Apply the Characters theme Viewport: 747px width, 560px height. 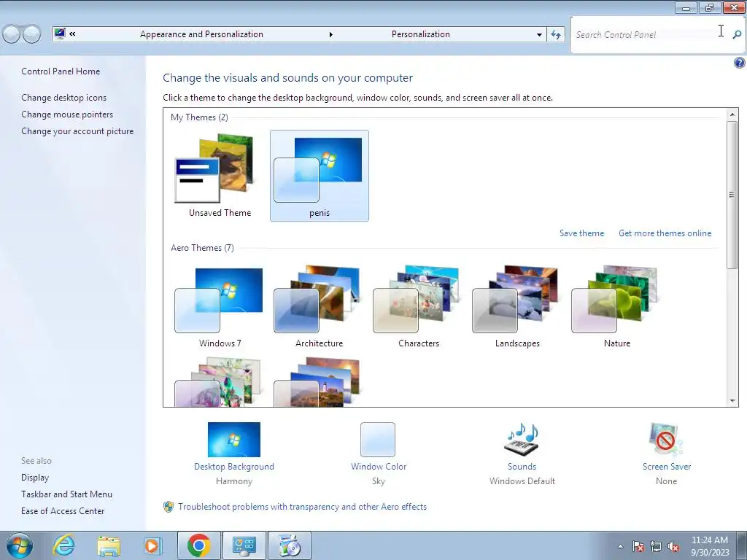(x=418, y=307)
